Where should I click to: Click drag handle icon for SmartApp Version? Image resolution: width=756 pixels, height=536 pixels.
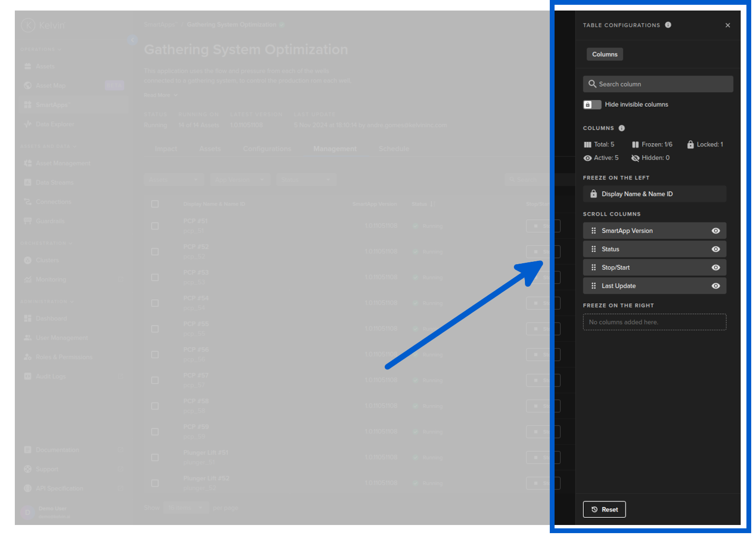[x=593, y=231]
